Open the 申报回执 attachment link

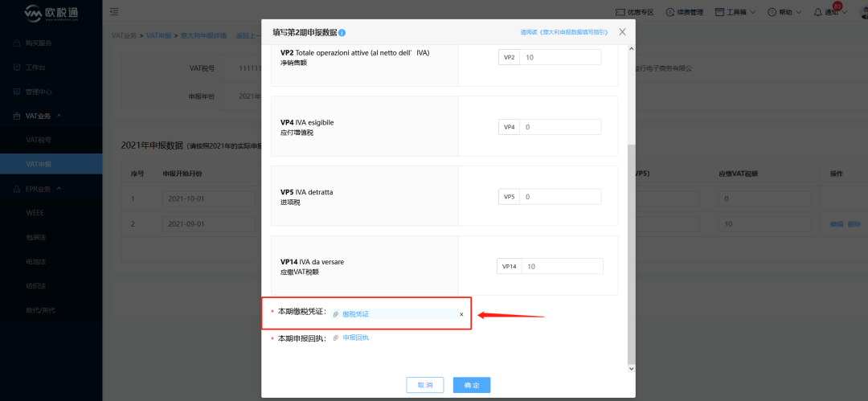click(x=355, y=338)
